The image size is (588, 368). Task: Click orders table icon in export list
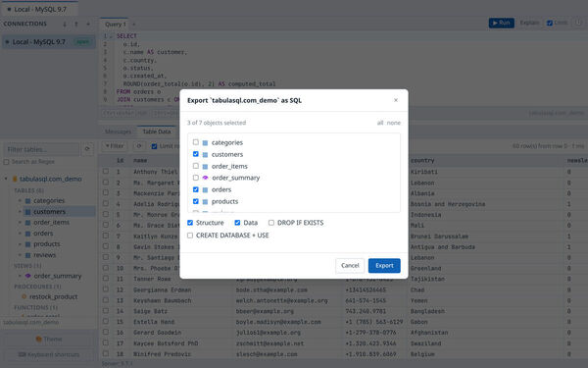click(x=205, y=190)
